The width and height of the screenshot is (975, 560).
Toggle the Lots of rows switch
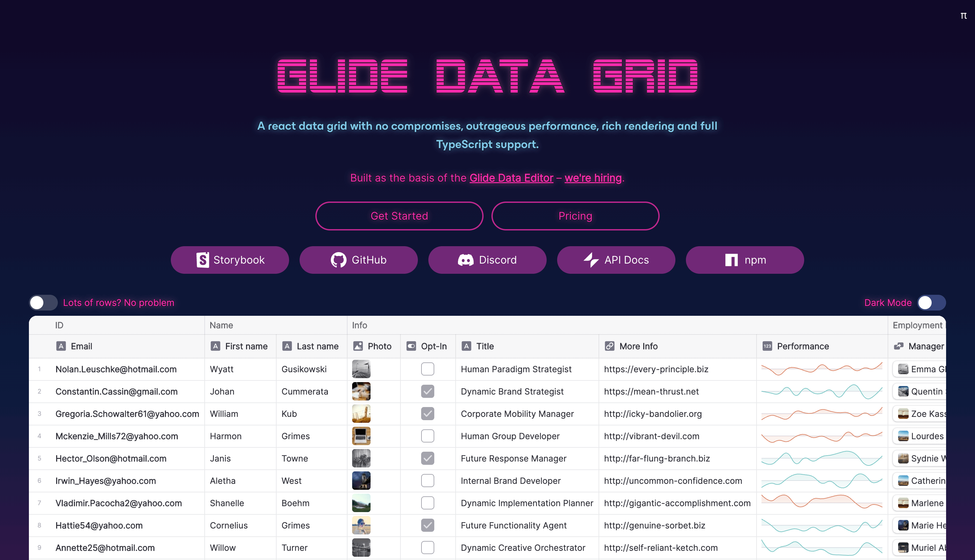[x=43, y=302]
